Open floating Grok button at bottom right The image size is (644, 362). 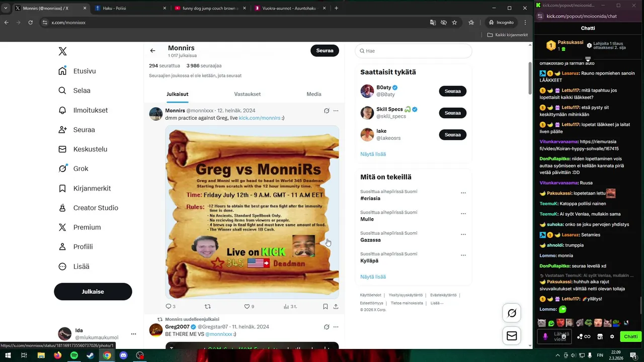[x=512, y=313]
